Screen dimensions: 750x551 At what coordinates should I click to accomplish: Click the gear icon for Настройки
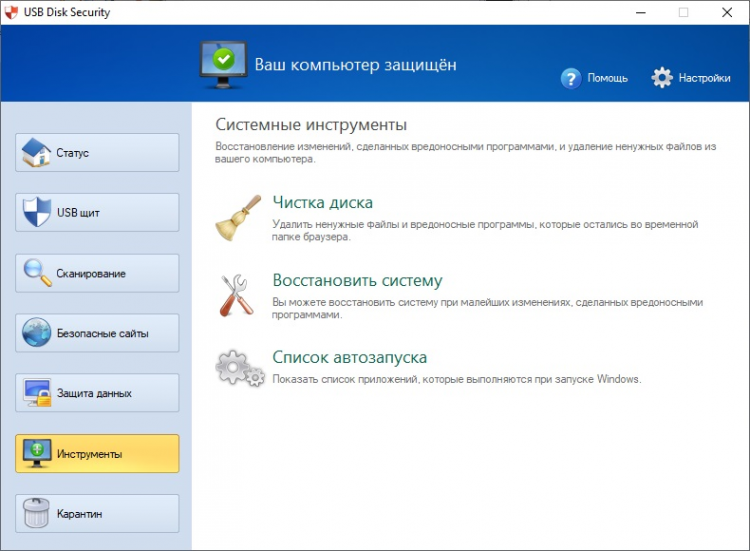pos(662,77)
